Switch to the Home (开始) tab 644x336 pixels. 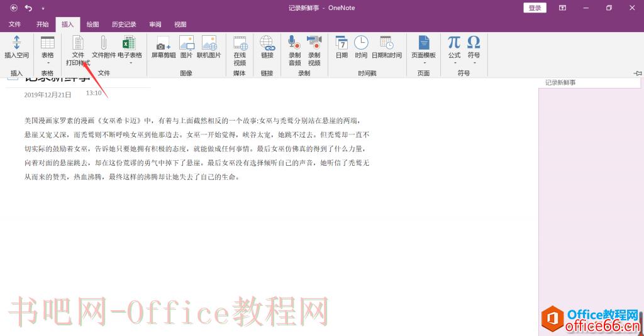42,24
